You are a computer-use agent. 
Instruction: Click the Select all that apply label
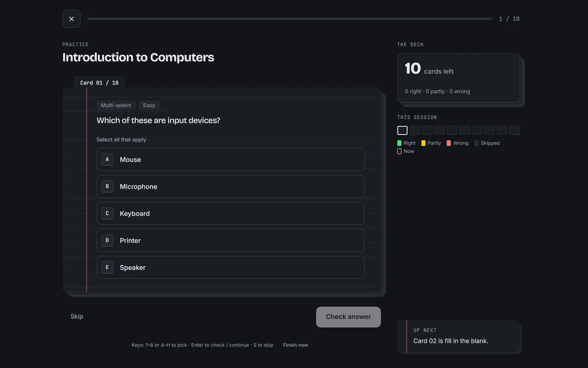pyautogui.click(x=121, y=140)
